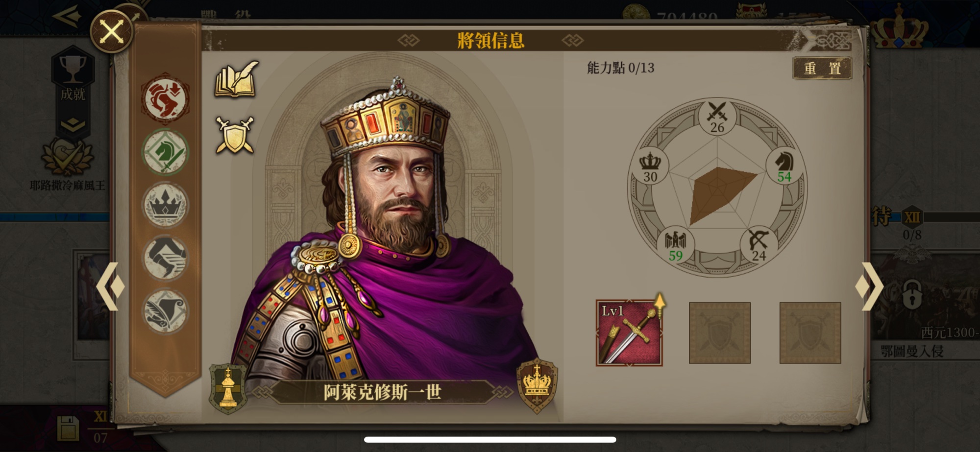Tap the Lv1 sword equipment slot
Screen dimensions: 980x452
[x=629, y=333]
